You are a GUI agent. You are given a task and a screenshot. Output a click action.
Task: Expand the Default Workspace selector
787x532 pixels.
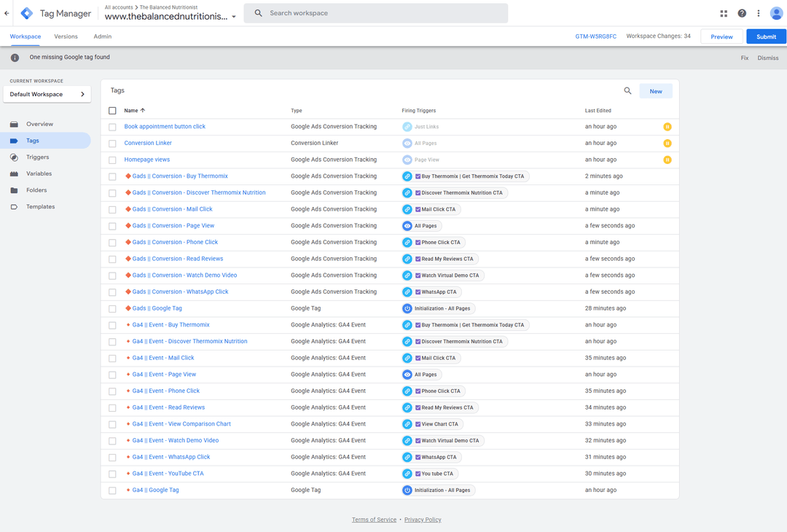(47, 94)
